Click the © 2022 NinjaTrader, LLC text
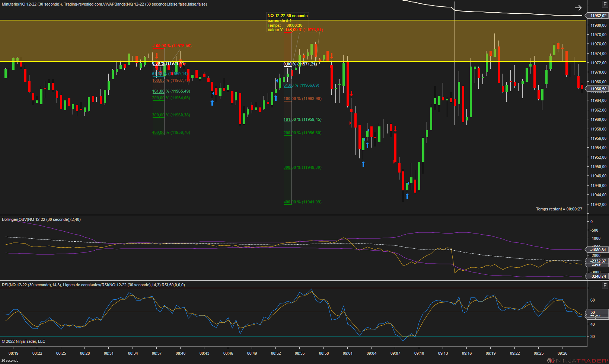609x364 pixels. coord(23,341)
